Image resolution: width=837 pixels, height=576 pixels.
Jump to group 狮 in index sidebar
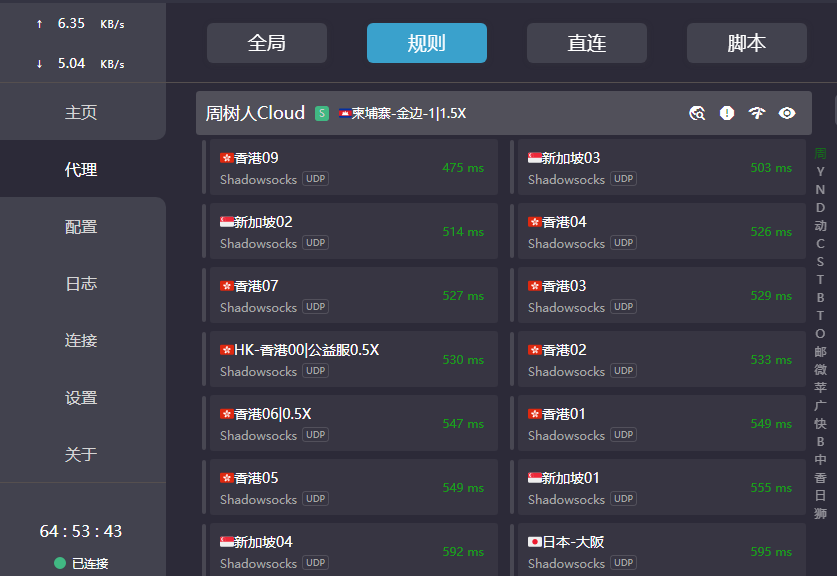(x=820, y=514)
